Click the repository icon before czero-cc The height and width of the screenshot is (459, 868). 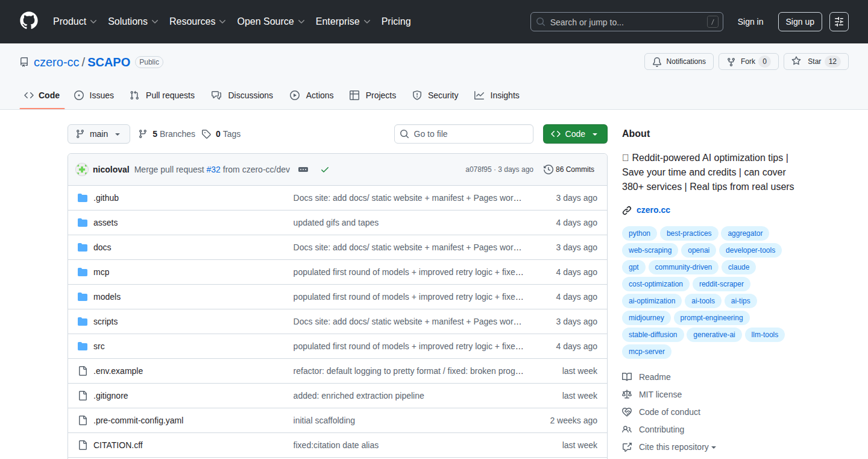24,62
